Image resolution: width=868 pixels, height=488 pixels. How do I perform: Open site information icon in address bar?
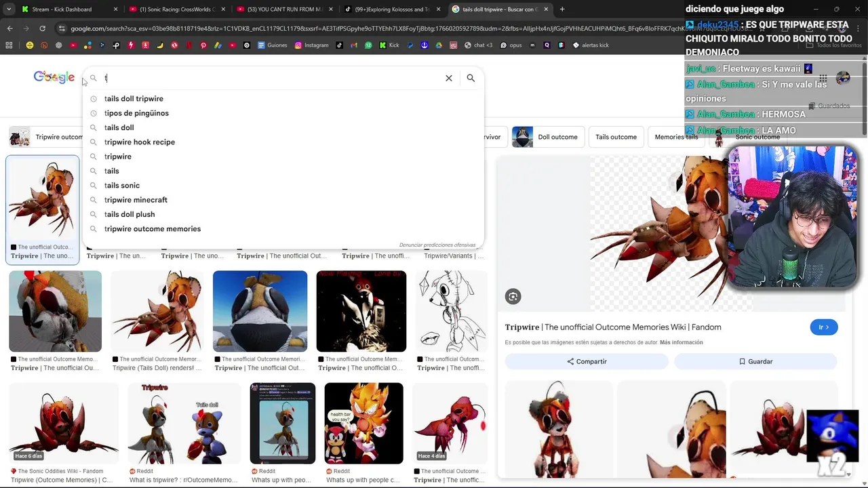click(62, 28)
